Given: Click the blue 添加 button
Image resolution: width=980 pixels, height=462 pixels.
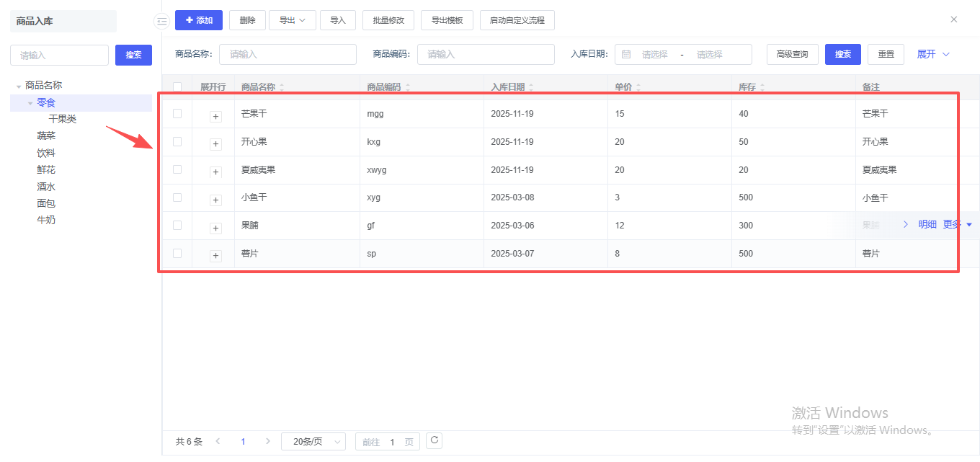Looking at the screenshot, I should tap(199, 20).
